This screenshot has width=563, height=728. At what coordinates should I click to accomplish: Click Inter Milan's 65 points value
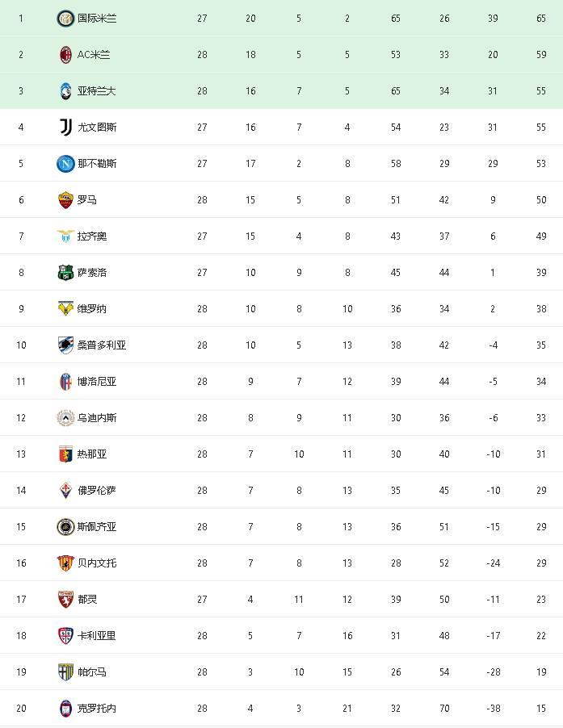coord(541,18)
